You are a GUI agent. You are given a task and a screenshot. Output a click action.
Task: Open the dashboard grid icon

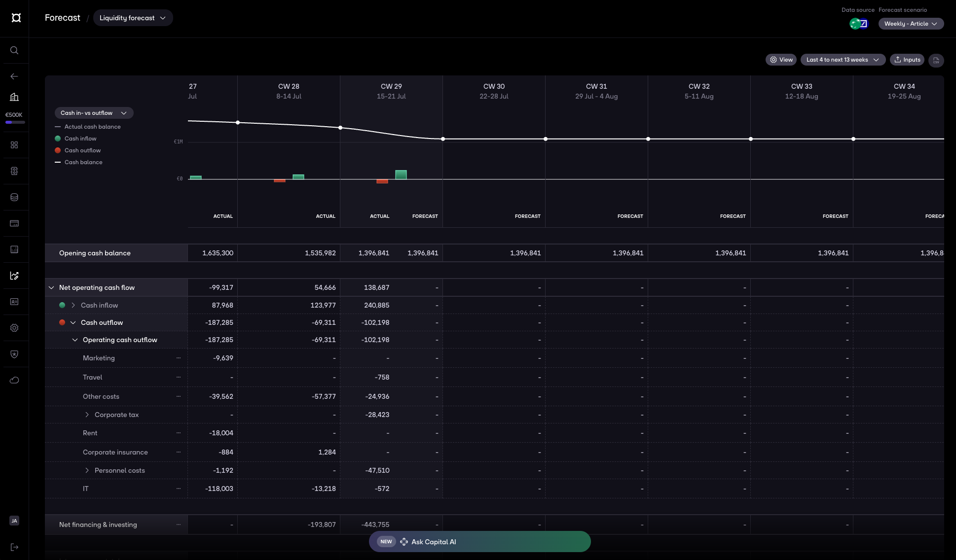coord(14,145)
